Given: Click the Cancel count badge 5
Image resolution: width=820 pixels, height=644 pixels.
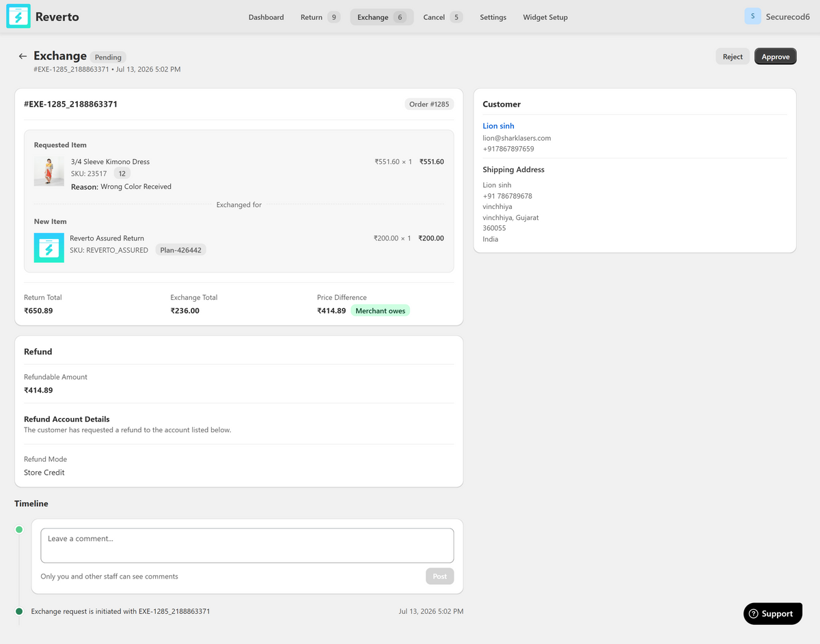Looking at the screenshot, I should (456, 17).
